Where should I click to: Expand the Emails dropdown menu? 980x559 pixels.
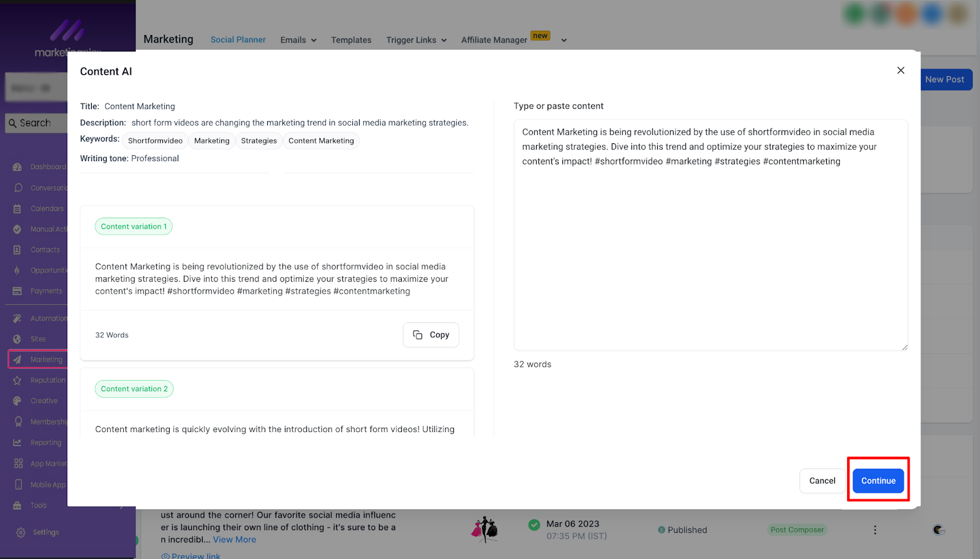click(298, 40)
